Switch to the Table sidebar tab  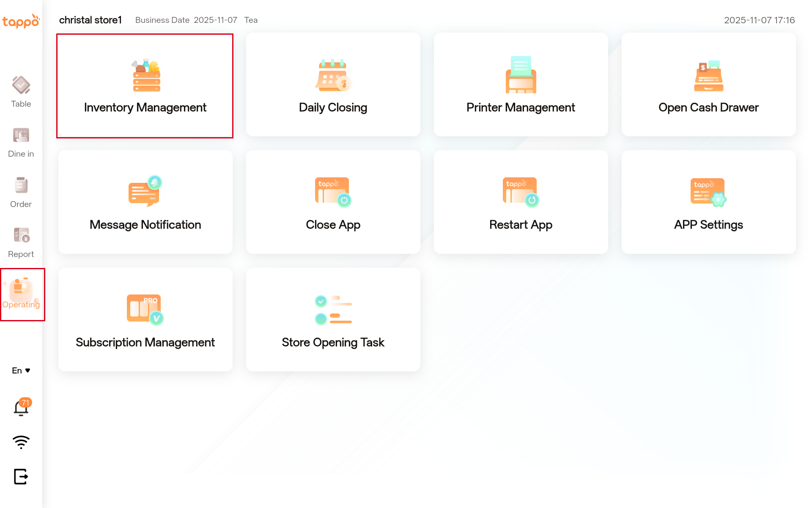[x=21, y=92]
